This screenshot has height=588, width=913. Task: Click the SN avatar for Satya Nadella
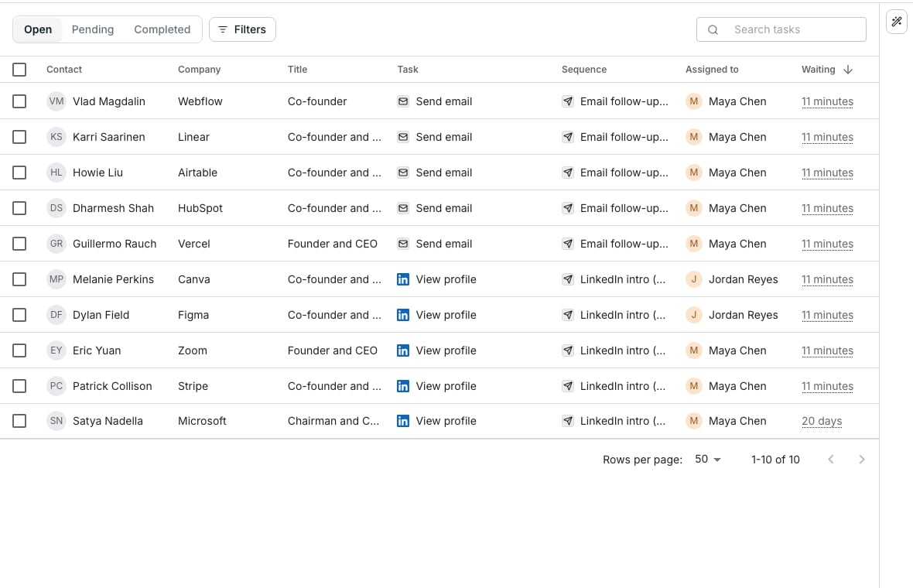coord(56,421)
